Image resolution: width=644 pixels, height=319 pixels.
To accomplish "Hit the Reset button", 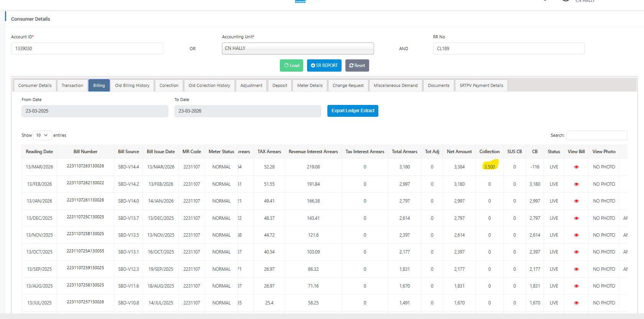I will 357,65.
